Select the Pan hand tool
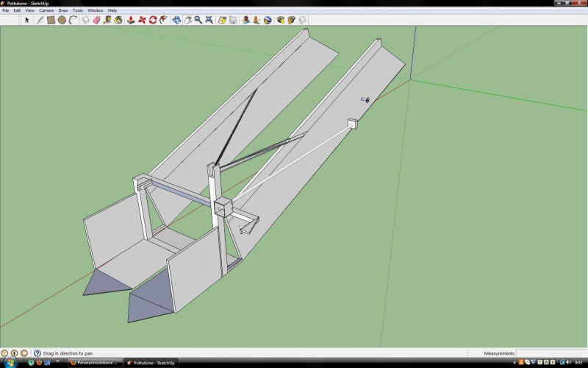Viewport: 588px width, 368px height. click(187, 20)
